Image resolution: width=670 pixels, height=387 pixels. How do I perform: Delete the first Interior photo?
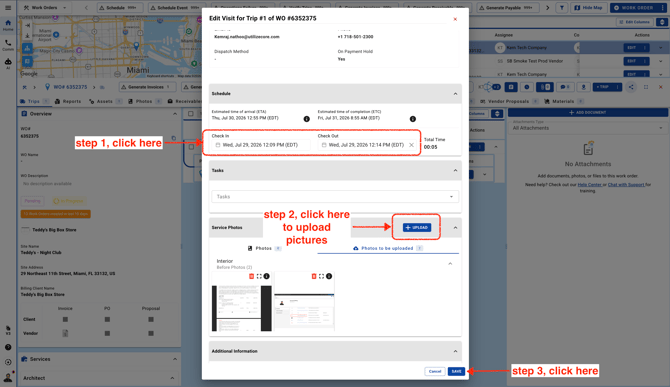[251, 276]
